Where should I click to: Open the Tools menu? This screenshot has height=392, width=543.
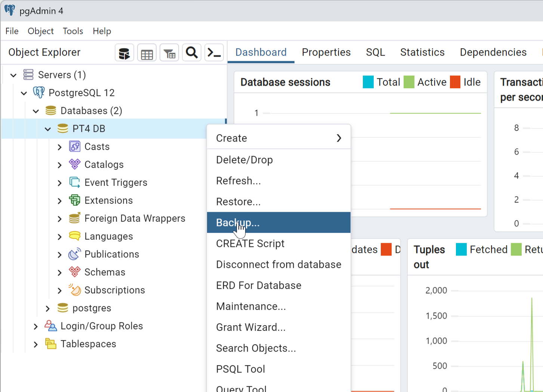73,31
